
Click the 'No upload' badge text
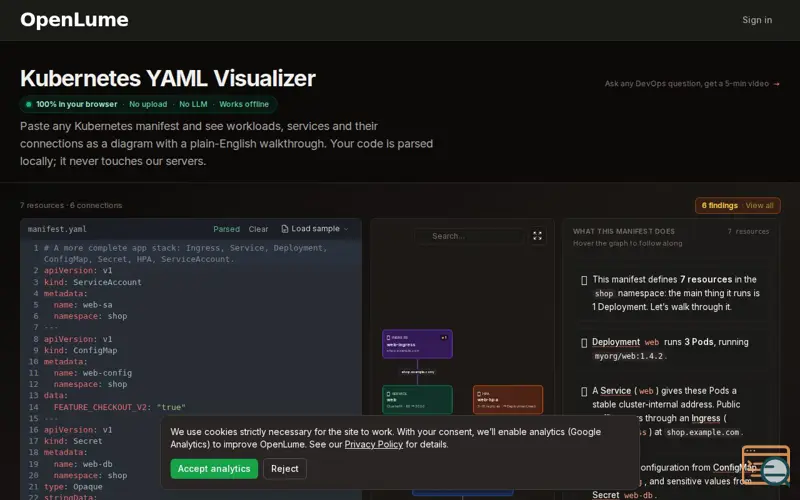(148, 104)
